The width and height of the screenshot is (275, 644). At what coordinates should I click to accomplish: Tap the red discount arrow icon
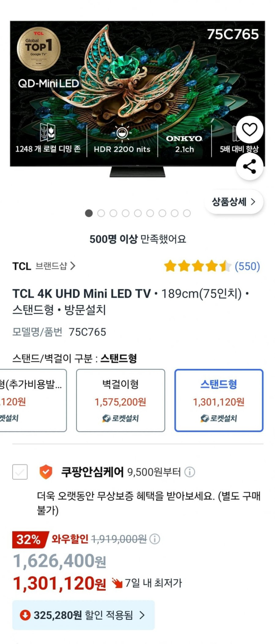click(25, 615)
